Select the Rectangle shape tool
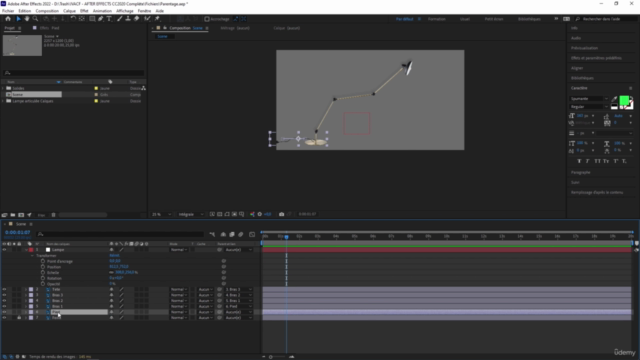640x360 pixels. coord(92,19)
